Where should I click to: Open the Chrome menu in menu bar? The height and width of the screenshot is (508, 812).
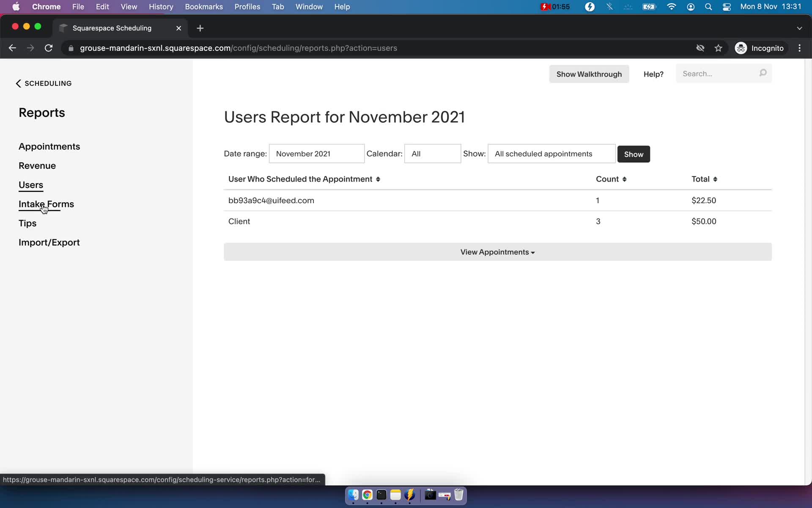[x=47, y=7]
